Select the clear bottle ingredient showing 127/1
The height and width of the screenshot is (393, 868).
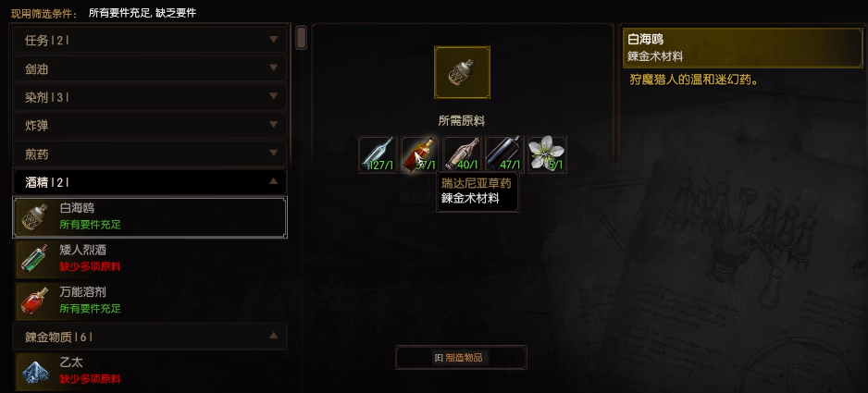click(378, 154)
